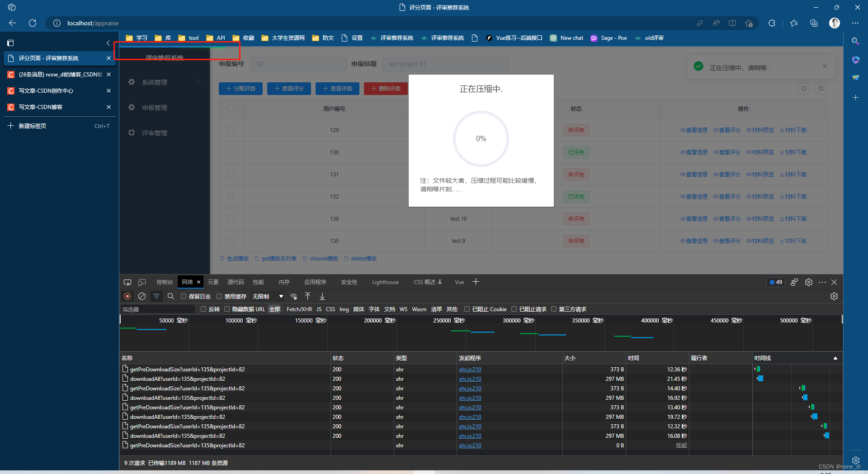Toggle the network filter bar icon

[x=156, y=296]
